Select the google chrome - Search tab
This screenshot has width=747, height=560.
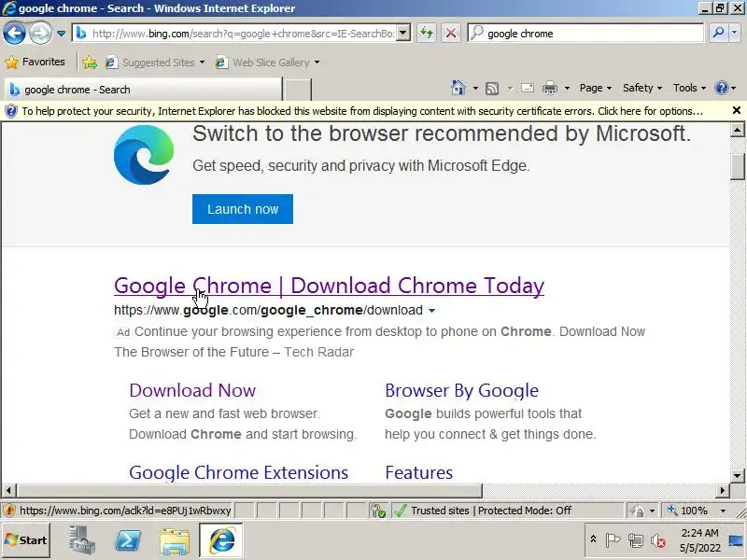pos(143,90)
